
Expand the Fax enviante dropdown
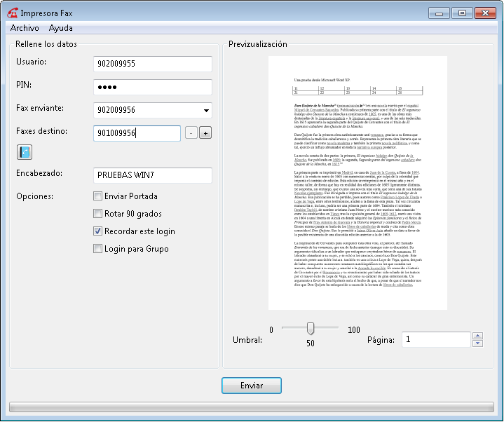pos(206,110)
